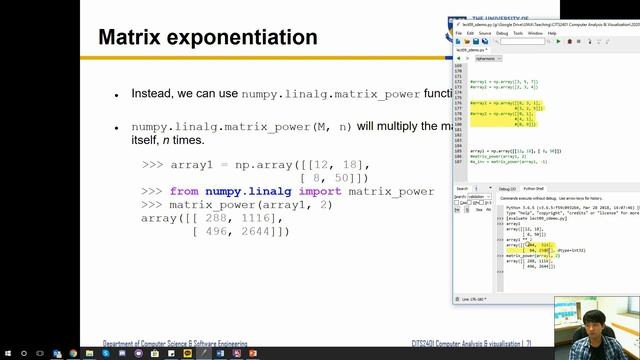Image resolution: width=640 pixels, height=360 pixels.
Task: Open the Edit menu in Wing IDE
Action: (470, 33)
